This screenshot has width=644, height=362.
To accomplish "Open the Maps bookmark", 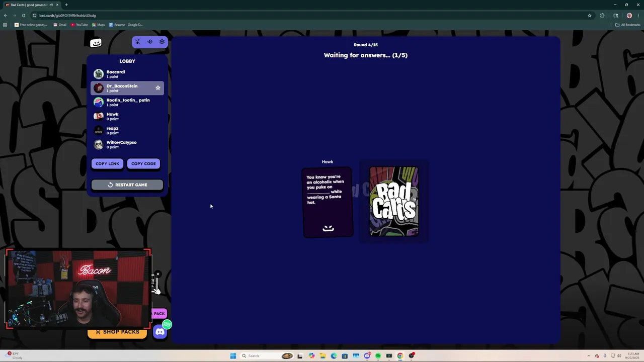I will click(98, 25).
